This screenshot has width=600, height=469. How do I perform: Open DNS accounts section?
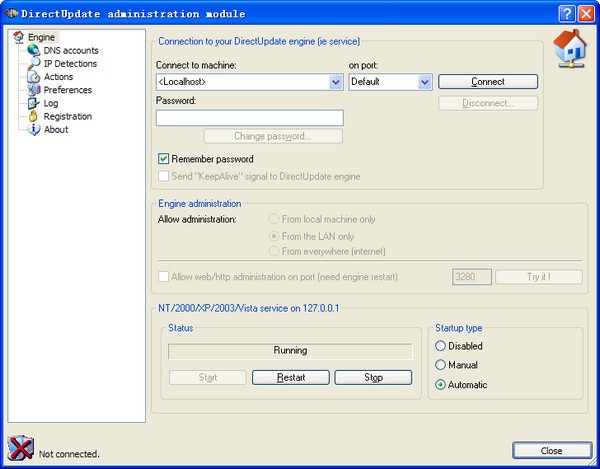point(71,50)
